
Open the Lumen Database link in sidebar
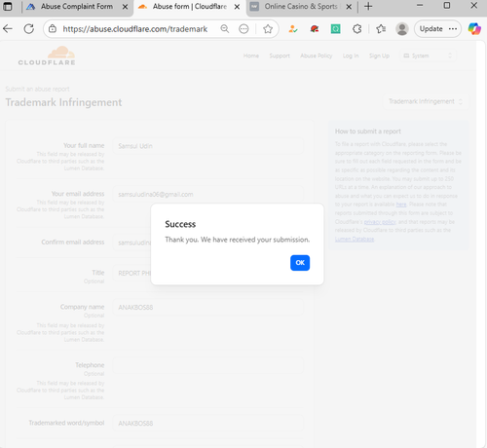[x=355, y=240]
